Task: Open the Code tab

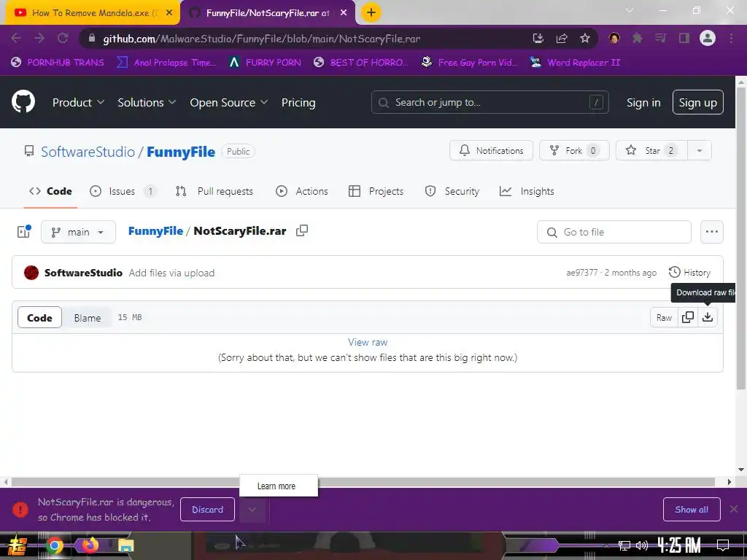Action: (x=50, y=191)
